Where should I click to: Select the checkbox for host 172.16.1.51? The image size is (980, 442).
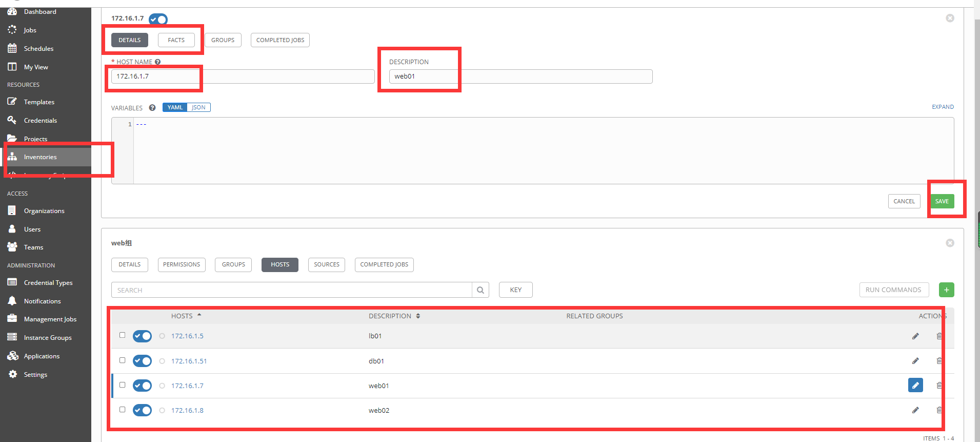click(x=122, y=360)
